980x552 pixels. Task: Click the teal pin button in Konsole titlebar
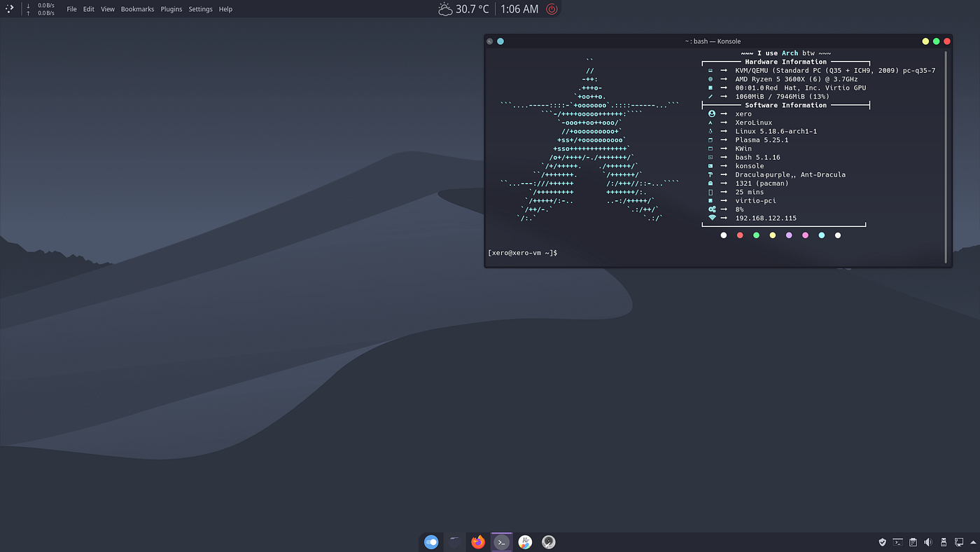point(500,41)
